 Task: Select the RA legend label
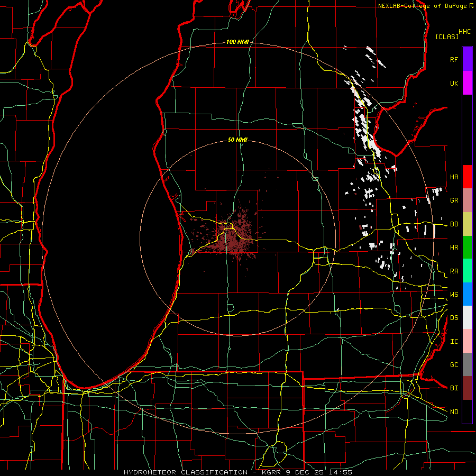tap(454, 271)
